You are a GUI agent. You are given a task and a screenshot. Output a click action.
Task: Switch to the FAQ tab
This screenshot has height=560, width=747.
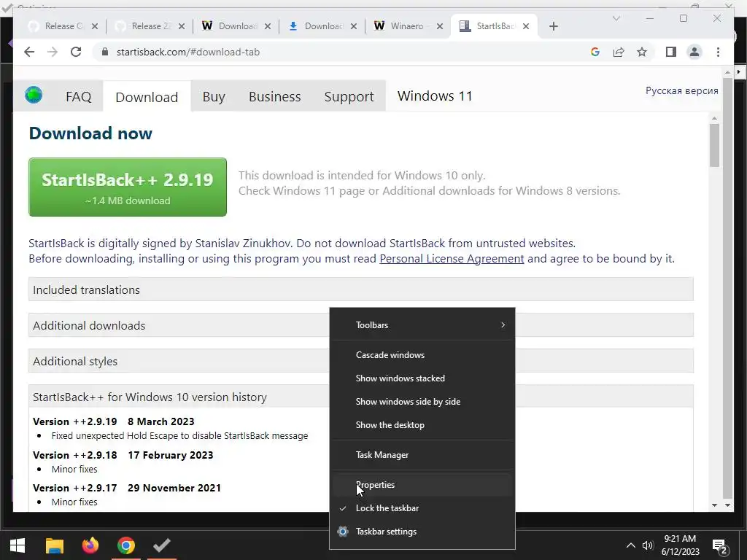[79, 97]
